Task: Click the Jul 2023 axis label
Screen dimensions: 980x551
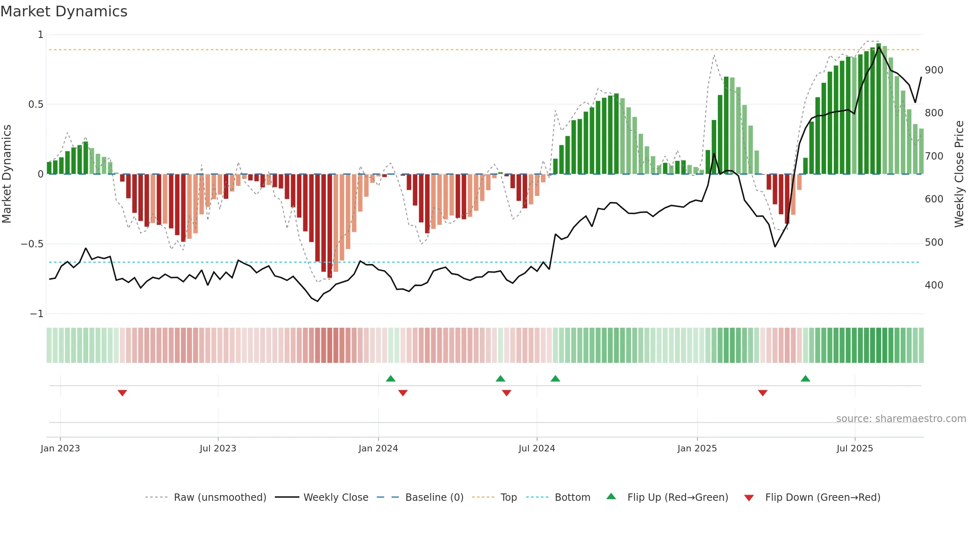Action: 218,449
